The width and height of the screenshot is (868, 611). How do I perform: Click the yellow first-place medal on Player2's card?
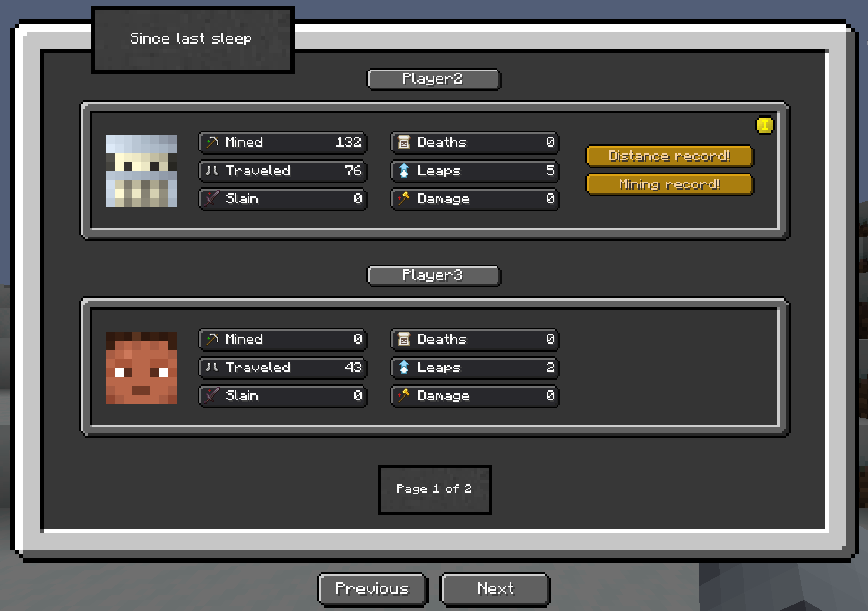(x=764, y=125)
